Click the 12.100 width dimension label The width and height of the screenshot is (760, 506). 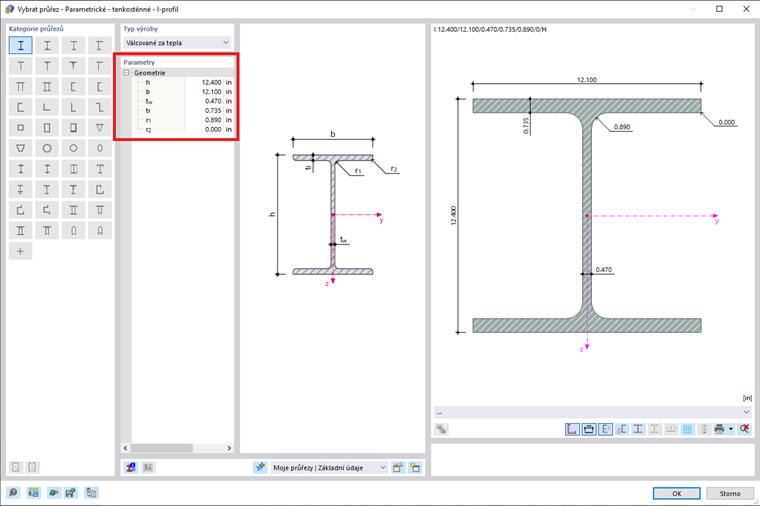coord(586,79)
